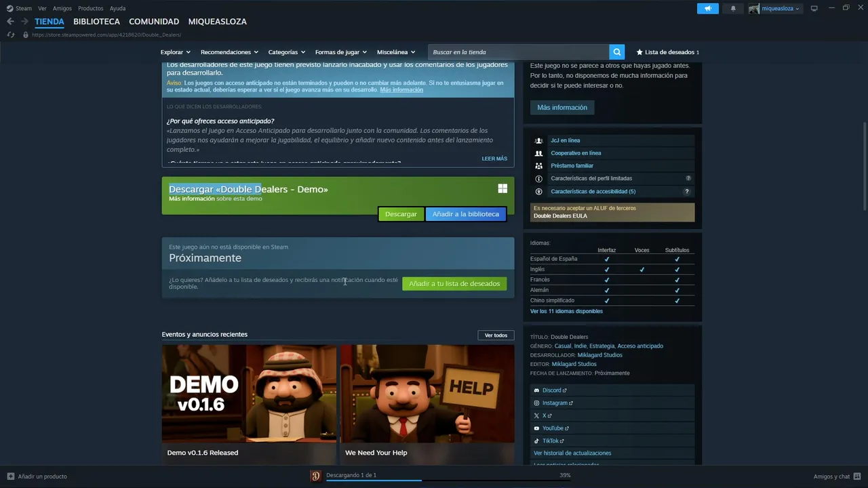The image size is (868, 488).
Task: Click the profile avatar picture
Action: point(754,8)
